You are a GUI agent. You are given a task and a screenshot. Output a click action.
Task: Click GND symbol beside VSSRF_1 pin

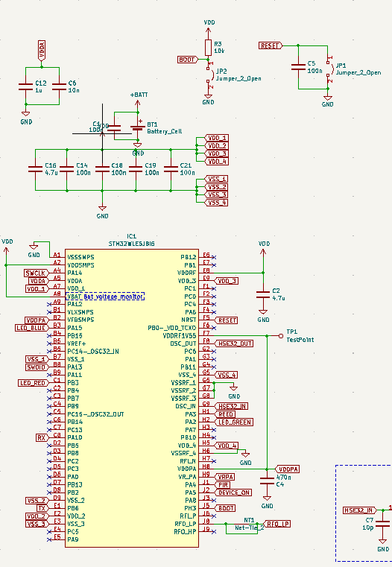[234, 392]
